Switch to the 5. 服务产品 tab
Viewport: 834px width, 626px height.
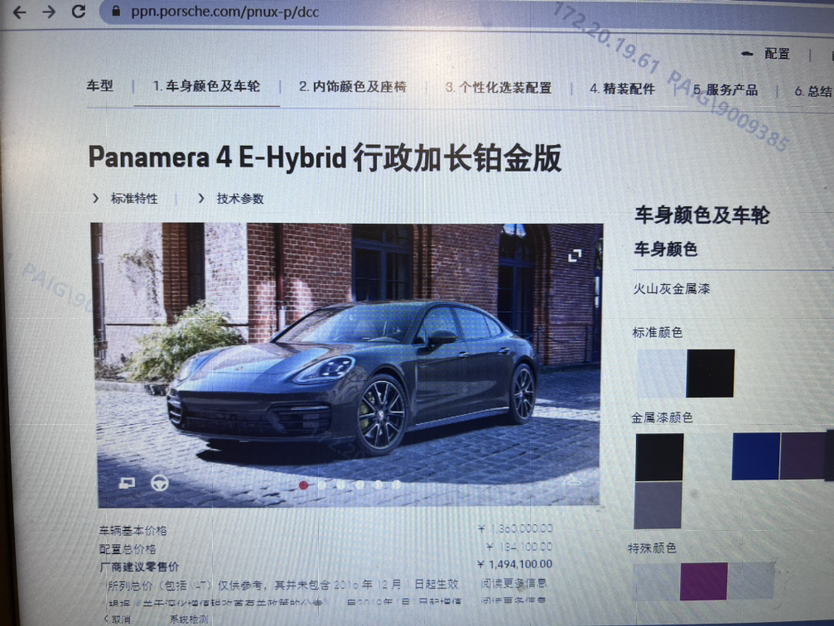(725, 90)
